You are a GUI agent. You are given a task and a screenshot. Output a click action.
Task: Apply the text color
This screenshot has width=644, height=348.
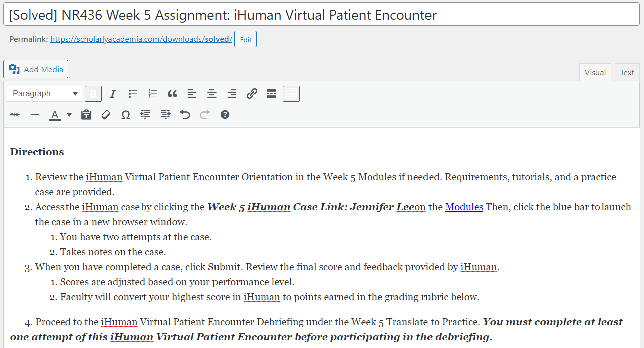pos(55,115)
